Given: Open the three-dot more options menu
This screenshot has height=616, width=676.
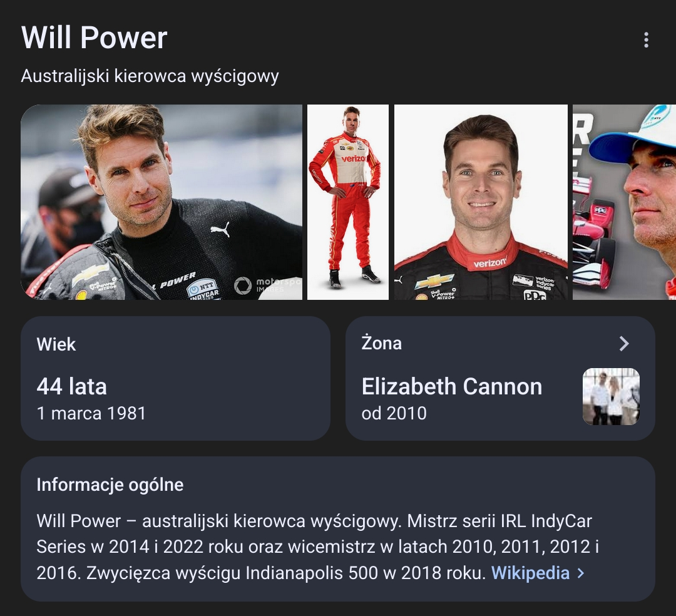Looking at the screenshot, I should (x=646, y=39).
